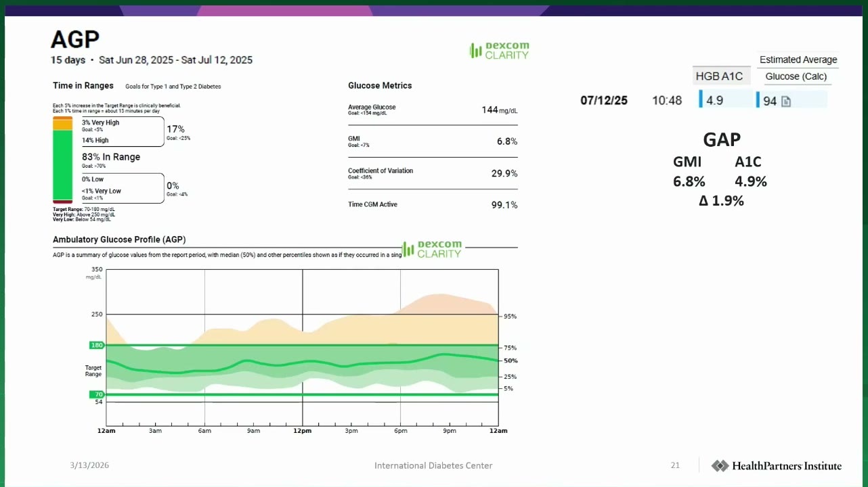The height and width of the screenshot is (487, 868).
Task: Click the 50% median percentile label
Action: tap(511, 361)
